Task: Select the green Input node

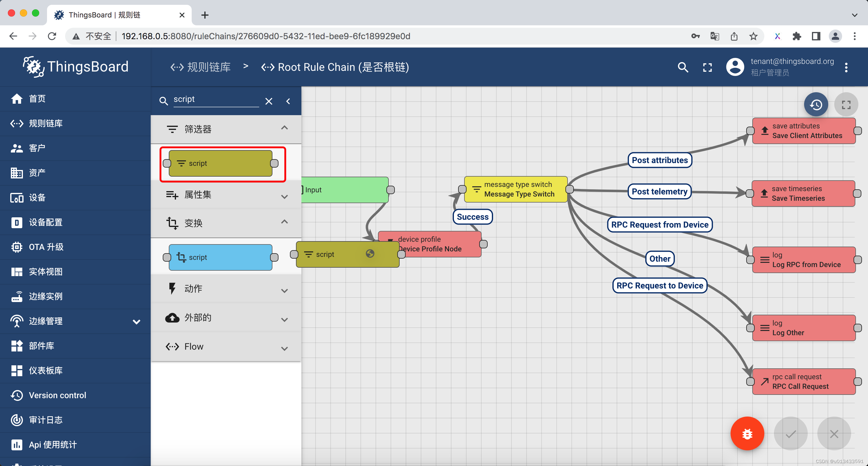Action: [345, 190]
